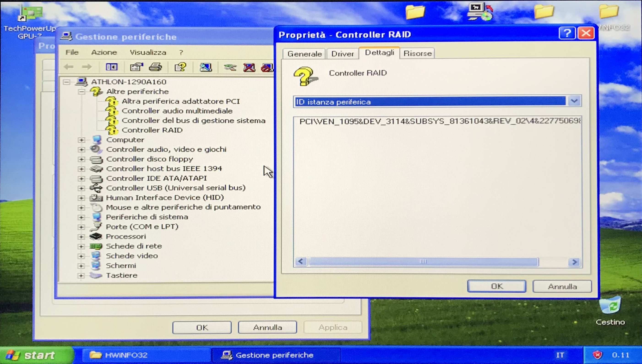The height and width of the screenshot is (364, 642).
Task: Expand the Processori tree node
Action: 81,237
